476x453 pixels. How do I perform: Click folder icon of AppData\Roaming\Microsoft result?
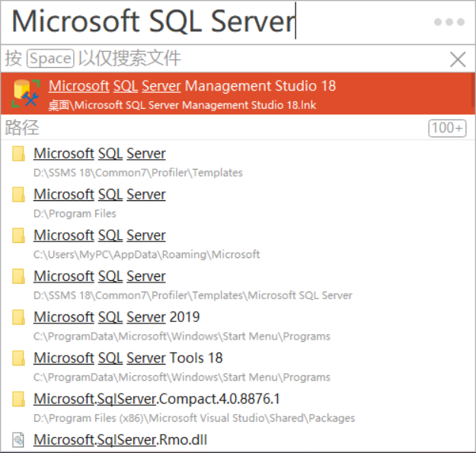pyautogui.click(x=19, y=236)
